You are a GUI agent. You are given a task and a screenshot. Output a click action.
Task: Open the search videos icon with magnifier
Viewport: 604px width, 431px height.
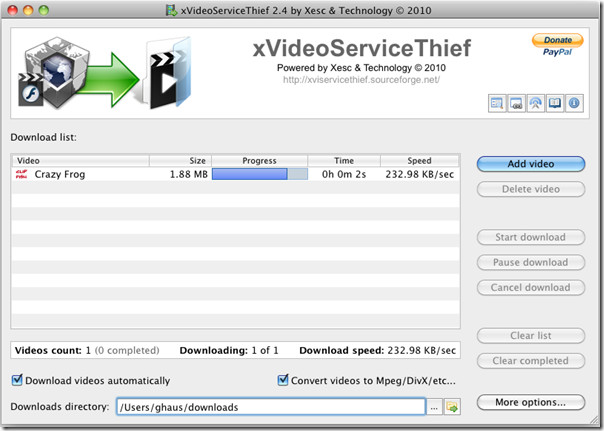pyautogui.click(x=497, y=103)
